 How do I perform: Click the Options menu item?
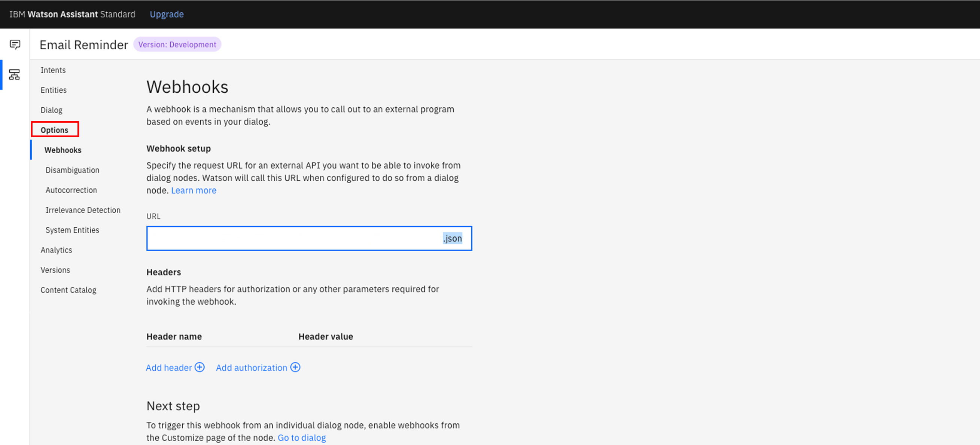[54, 130]
